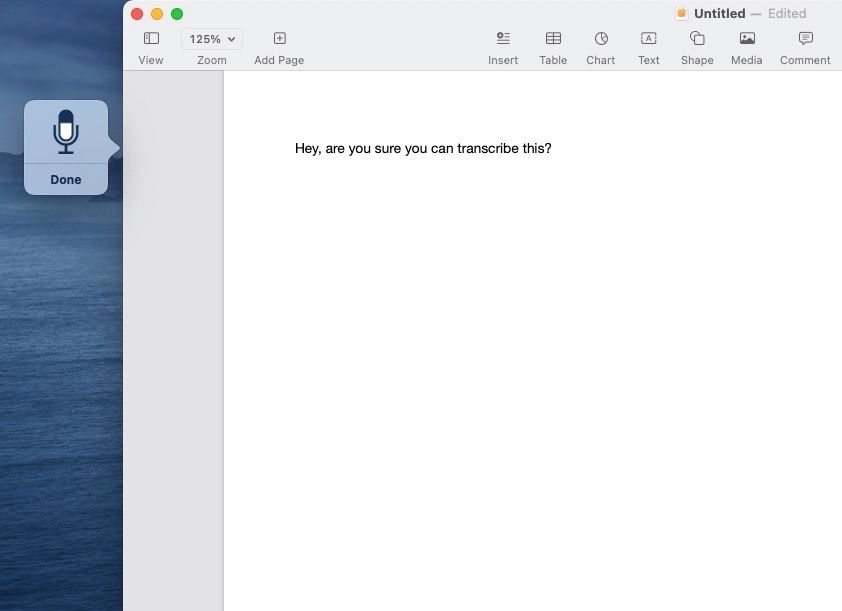
Task: Select the Shape icon in the toolbar
Action: pos(697,39)
